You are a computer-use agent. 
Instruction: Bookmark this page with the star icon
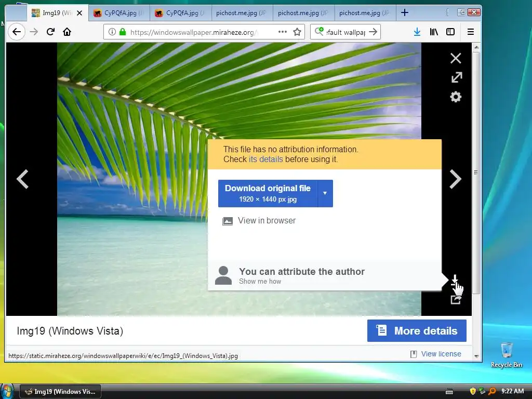pyautogui.click(x=297, y=32)
